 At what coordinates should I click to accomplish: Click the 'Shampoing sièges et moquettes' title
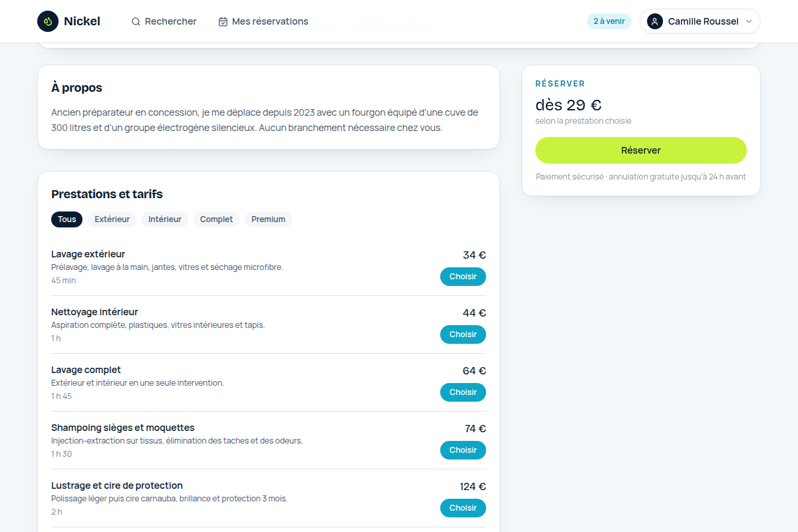(x=123, y=428)
